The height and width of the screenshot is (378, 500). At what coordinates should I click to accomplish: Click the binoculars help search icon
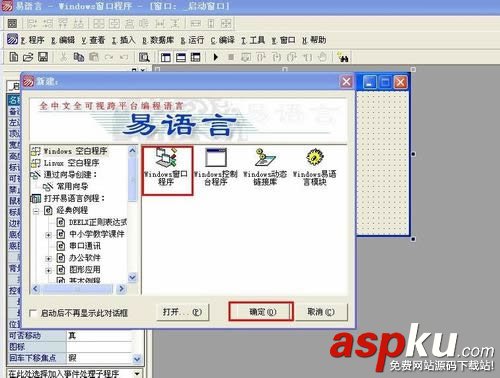click(343, 57)
